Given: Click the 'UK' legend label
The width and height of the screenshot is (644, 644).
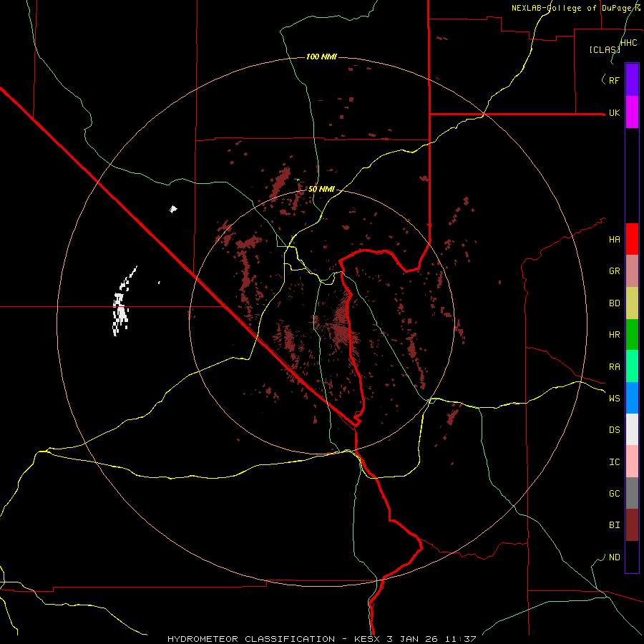Looking at the screenshot, I should [x=614, y=112].
